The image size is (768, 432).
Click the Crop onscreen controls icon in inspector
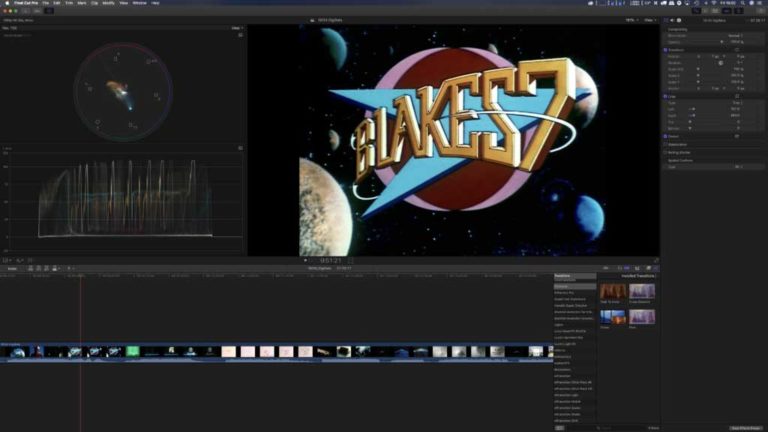click(737, 96)
